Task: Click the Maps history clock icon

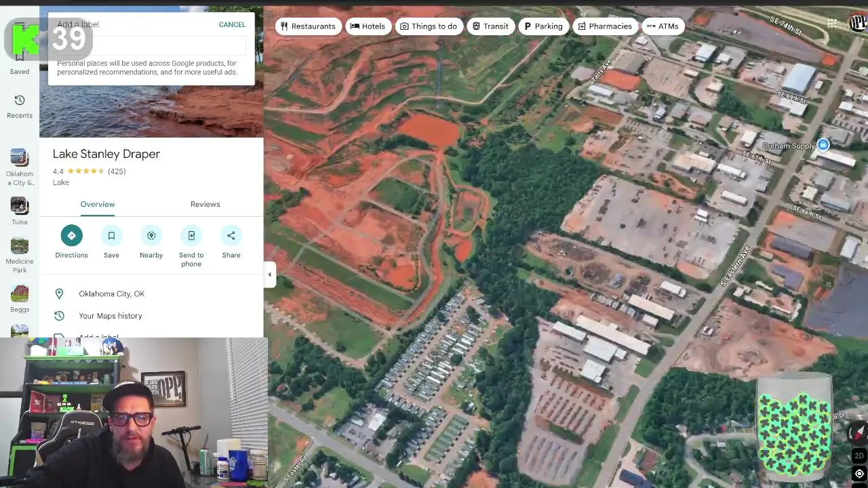Action: click(59, 316)
